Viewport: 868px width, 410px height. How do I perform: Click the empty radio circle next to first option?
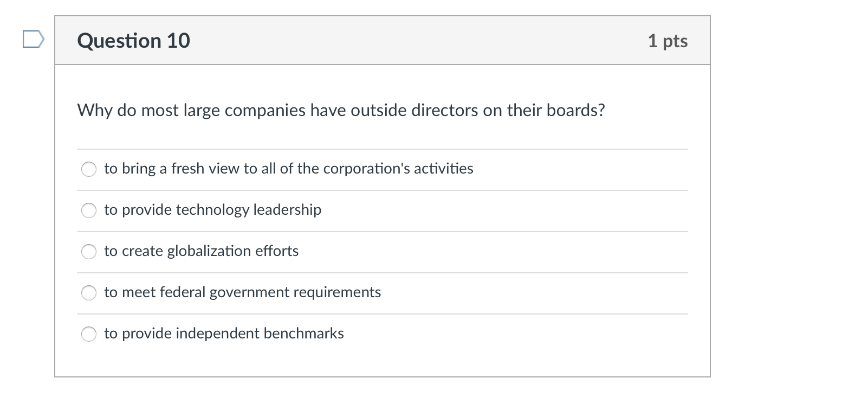coord(89,169)
